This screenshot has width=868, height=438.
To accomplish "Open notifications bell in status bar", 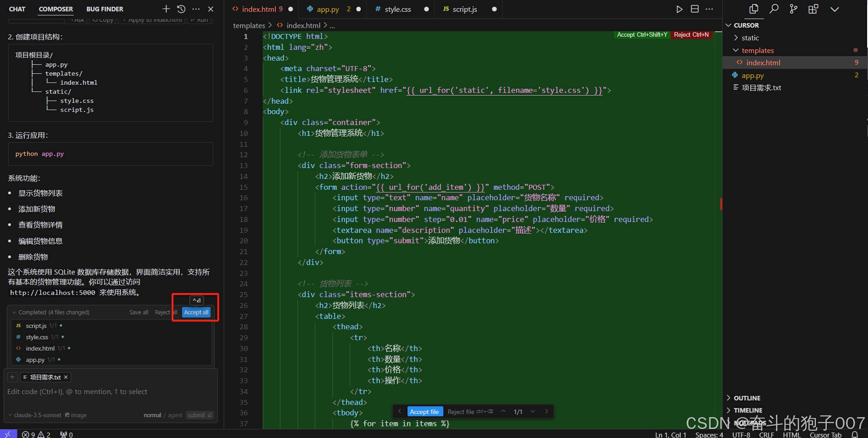I will pos(855,434).
